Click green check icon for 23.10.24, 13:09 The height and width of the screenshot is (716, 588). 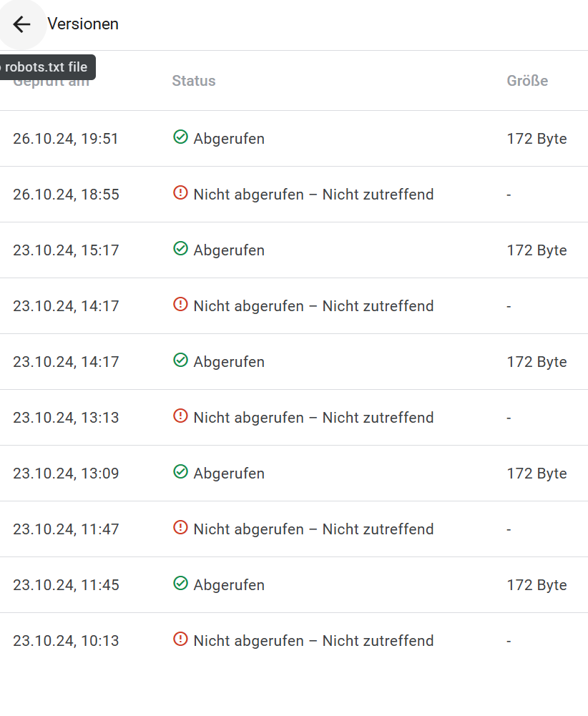(x=181, y=471)
